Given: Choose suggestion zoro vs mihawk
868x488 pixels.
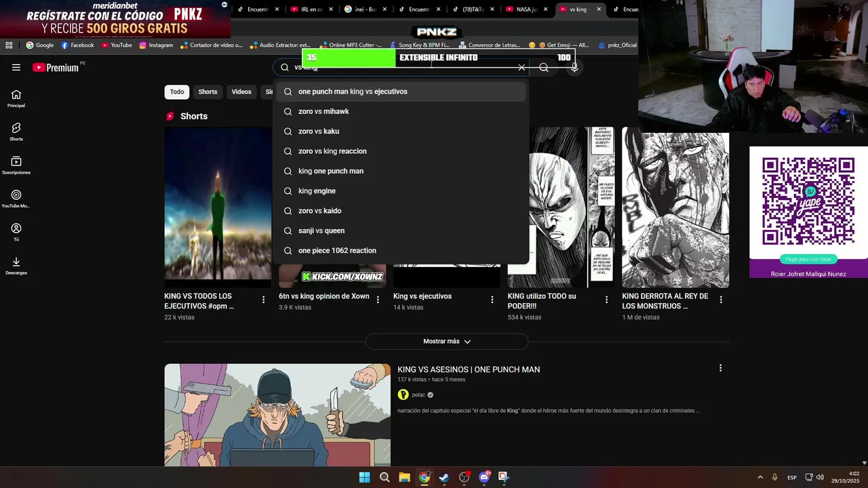Looking at the screenshot, I should (400, 111).
